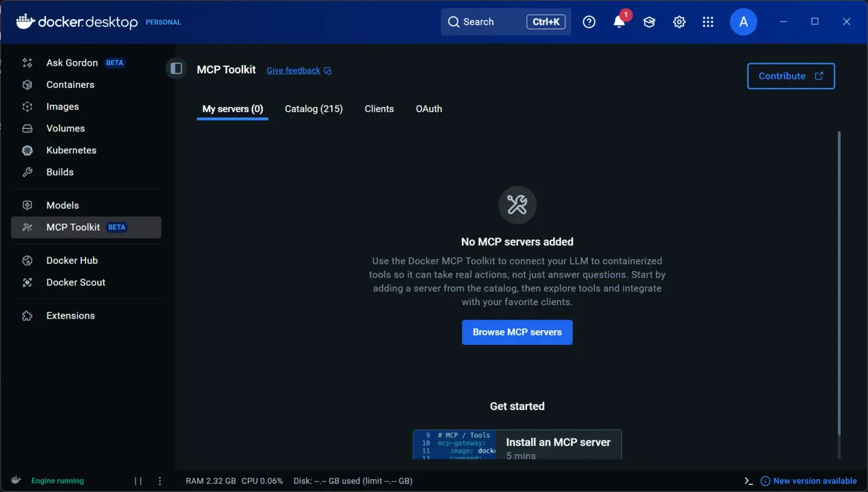Open the three-dot menu in the status bar
868x492 pixels.
(x=160, y=480)
